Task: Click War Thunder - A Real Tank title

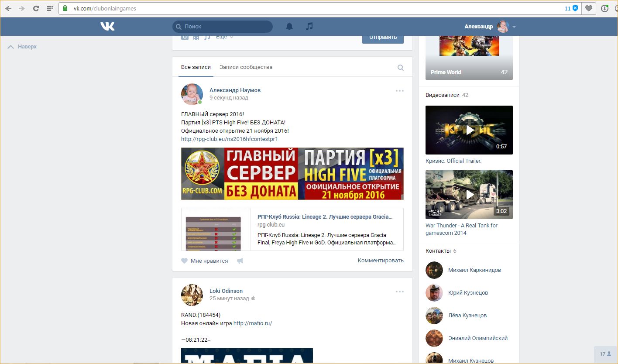Action: [461, 229]
